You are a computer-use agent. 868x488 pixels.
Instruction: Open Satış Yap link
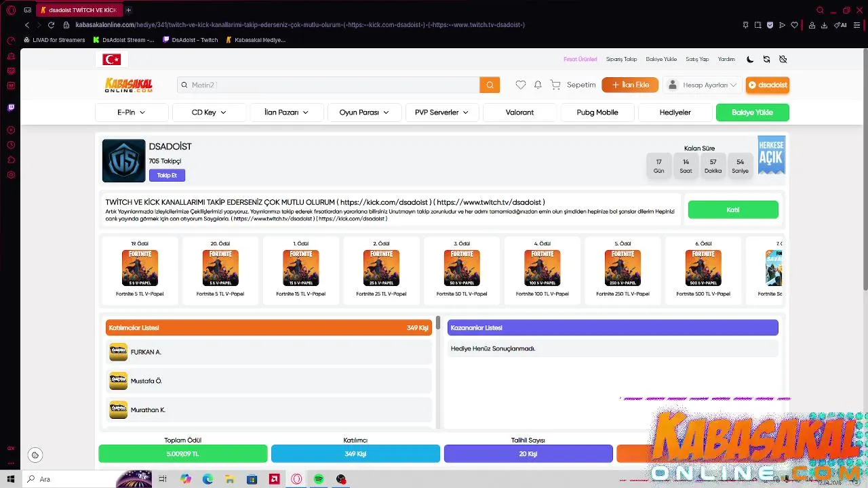[x=697, y=60]
